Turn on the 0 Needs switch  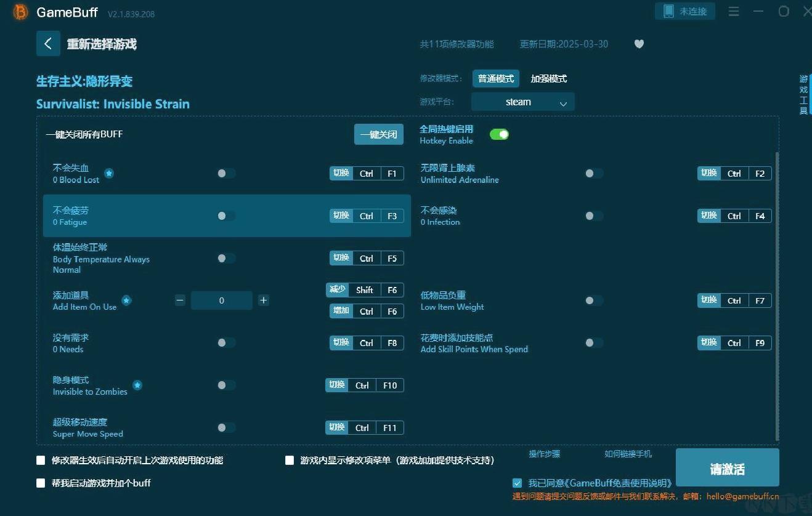[x=226, y=343]
